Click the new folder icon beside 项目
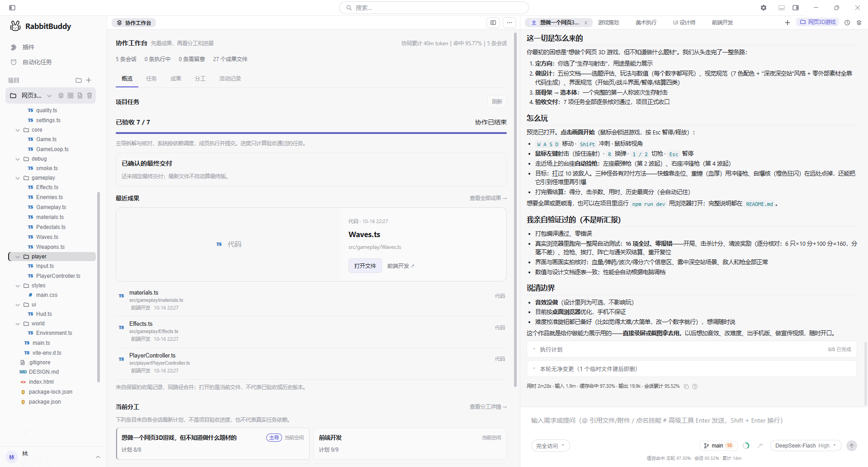 coord(79,80)
